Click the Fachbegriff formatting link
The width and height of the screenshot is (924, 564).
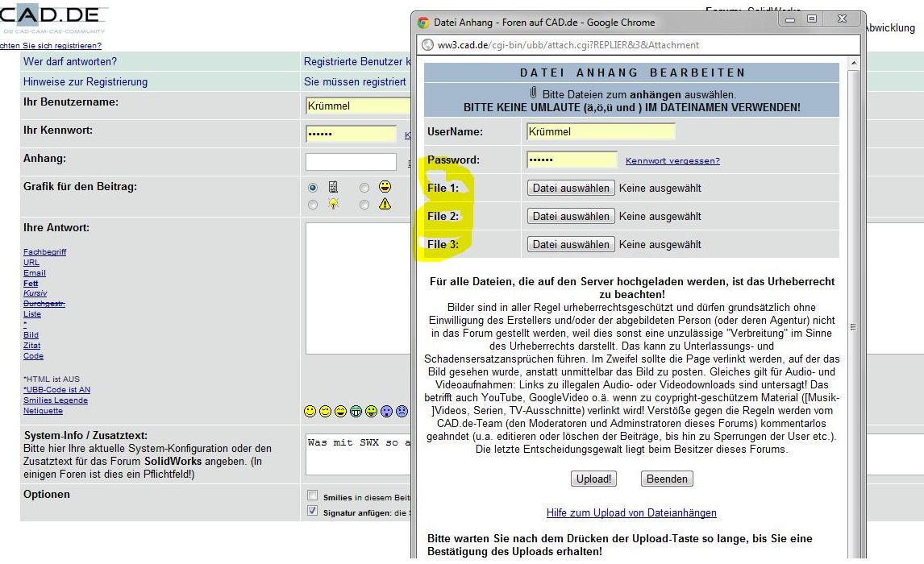[45, 252]
